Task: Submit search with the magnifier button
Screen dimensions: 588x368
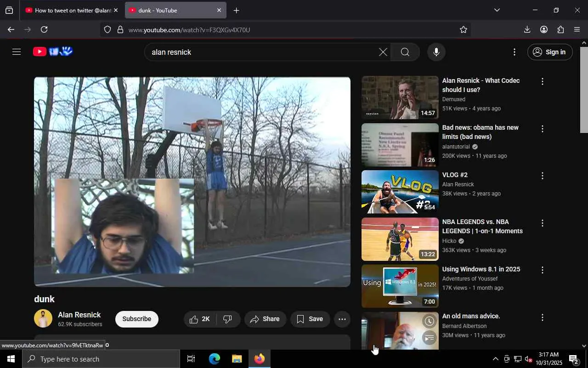Action: (405, 52)
